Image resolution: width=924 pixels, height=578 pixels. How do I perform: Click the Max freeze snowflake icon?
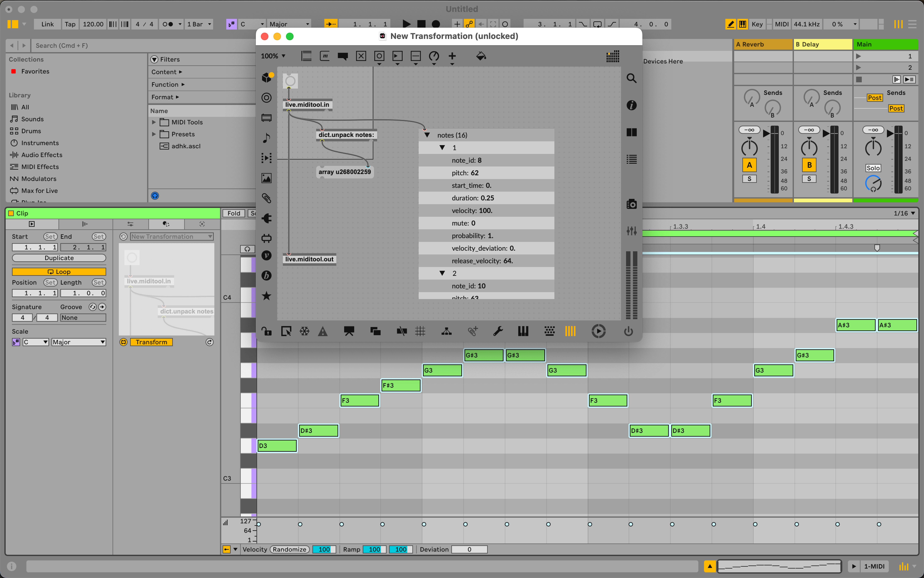[304, 331]
